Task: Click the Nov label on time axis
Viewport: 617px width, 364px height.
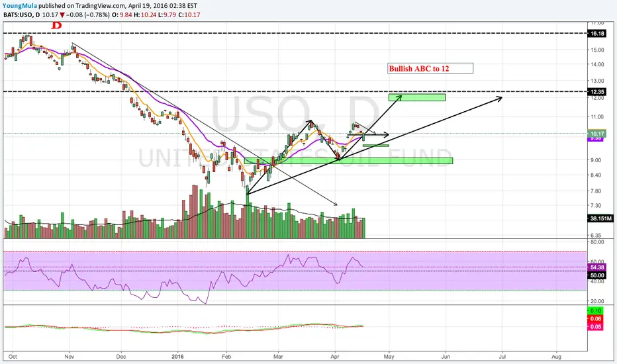Action: click(70, 357)
